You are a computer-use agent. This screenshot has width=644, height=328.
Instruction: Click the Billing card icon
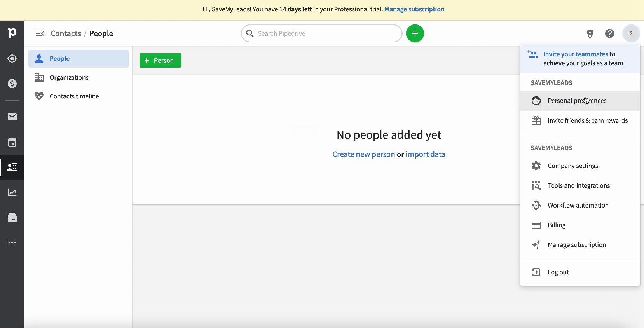(x=536, y=225)
